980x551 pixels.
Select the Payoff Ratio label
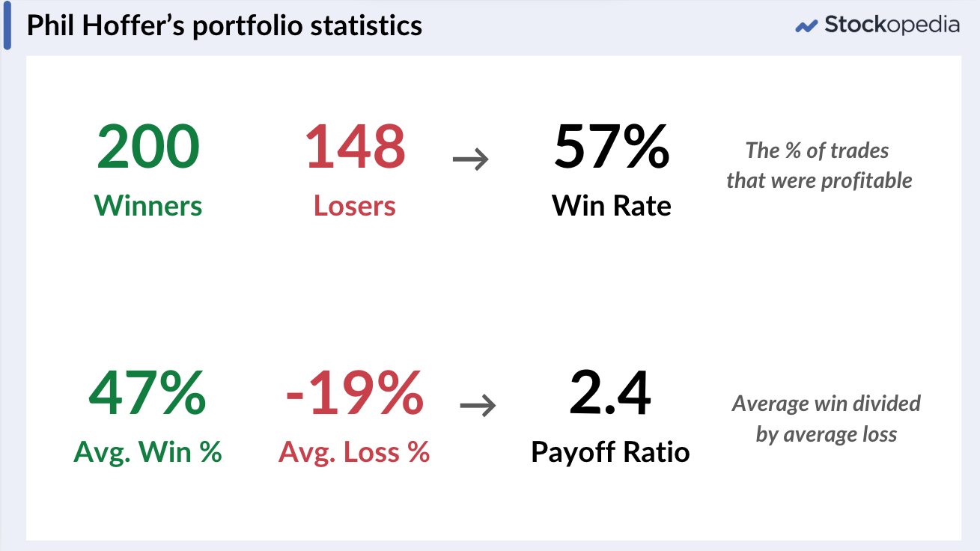tap(610, 452)
